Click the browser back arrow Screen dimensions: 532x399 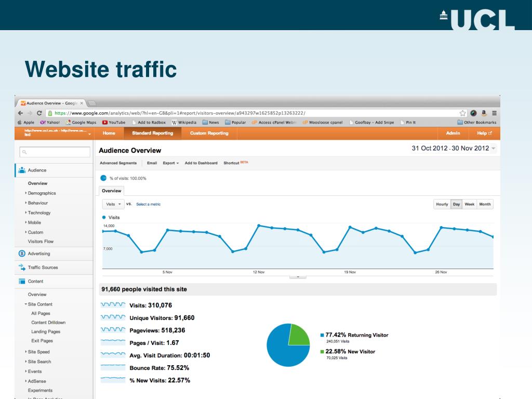[x=20, y=113]
